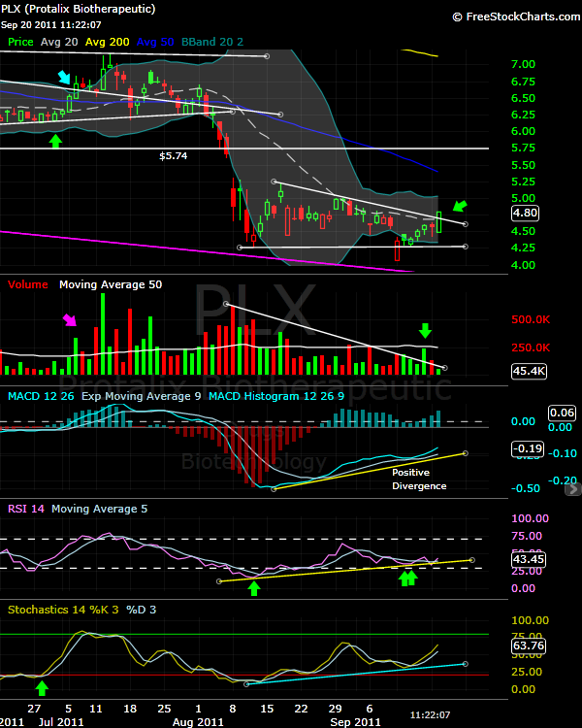582x728 pixels.
Task: Click the Jul 2011 date axis label
Action: click(x=61, y=722)
